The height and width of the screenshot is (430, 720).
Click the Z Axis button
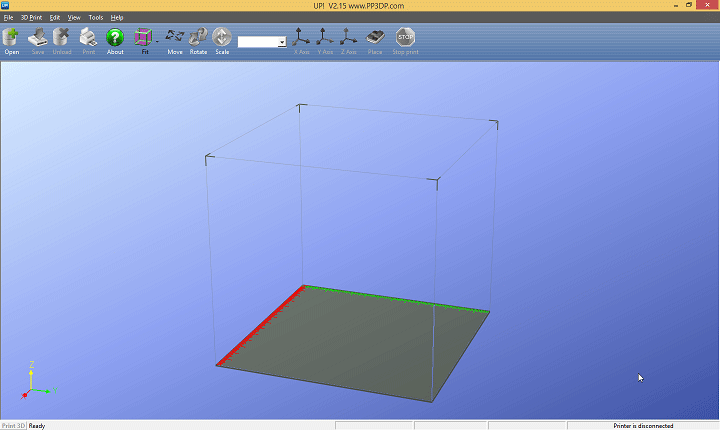349,40
